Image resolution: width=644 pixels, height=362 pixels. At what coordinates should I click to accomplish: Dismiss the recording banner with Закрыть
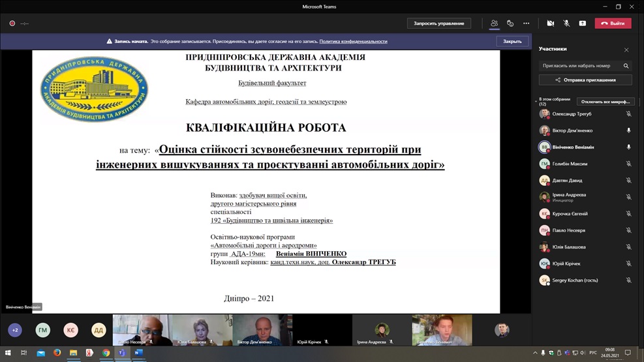pos(512,42)
